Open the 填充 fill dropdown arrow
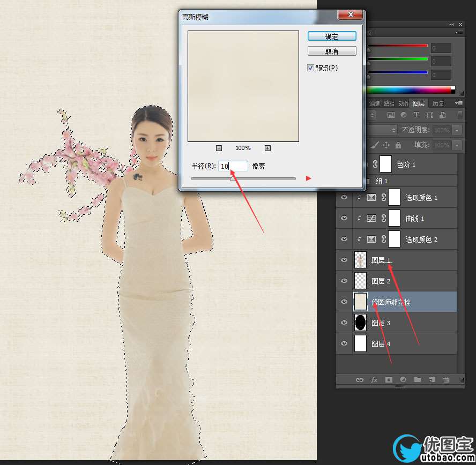 click(x=457, y=145)
